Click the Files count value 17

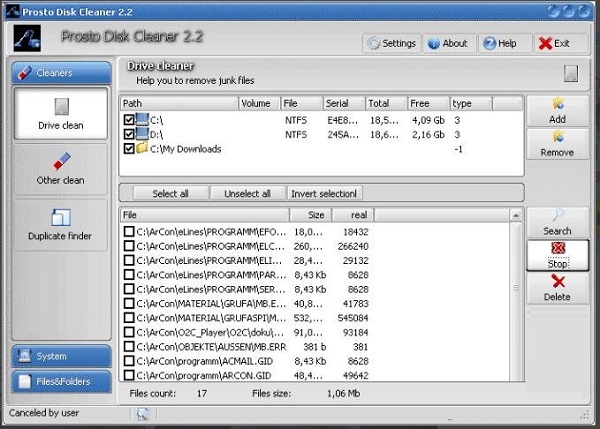coord(202,393)
